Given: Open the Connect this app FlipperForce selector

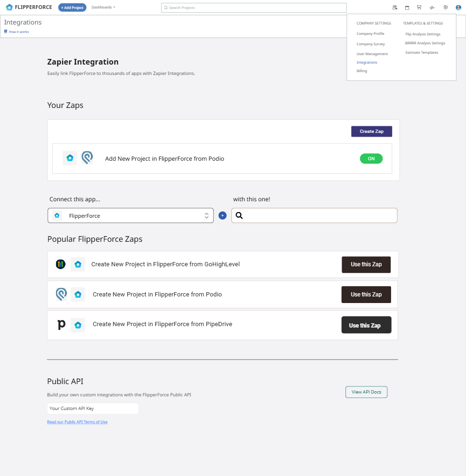Looking at the screenshot, I should pos(131,215).
